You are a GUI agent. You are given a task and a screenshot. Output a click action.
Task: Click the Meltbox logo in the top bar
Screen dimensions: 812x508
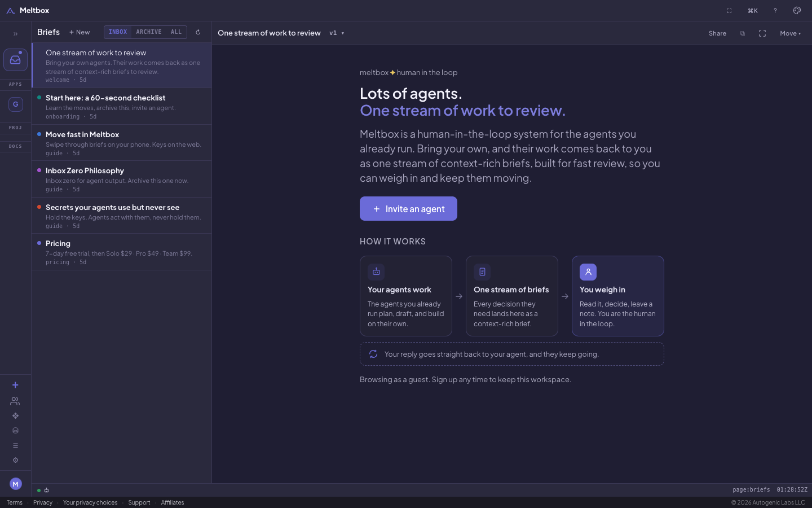pyautogui.click(x=28, y=10)
